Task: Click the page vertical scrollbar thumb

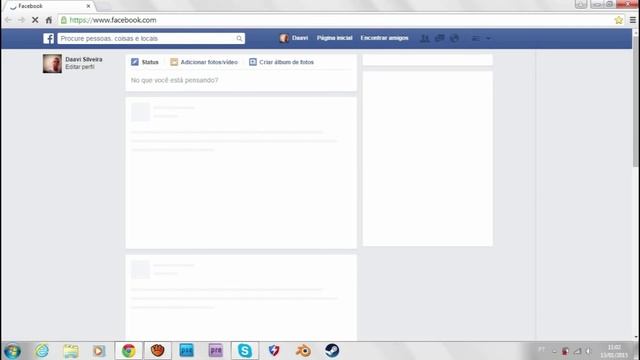Action: [636, 101]
